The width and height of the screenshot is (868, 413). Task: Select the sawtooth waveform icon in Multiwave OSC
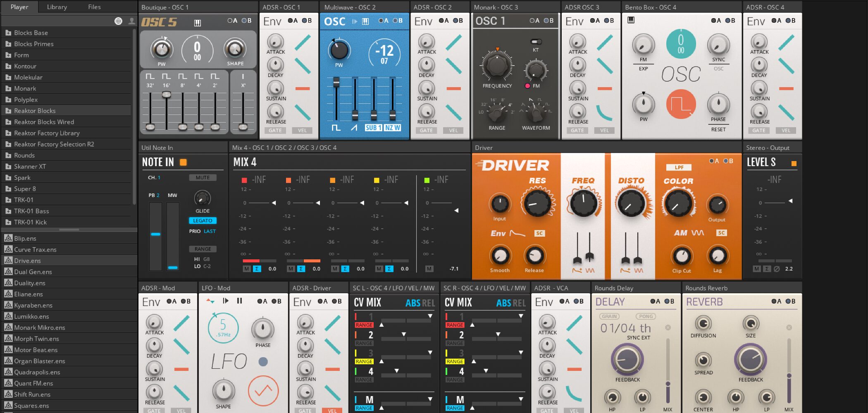pyautogui.click(x=354, y=128)
